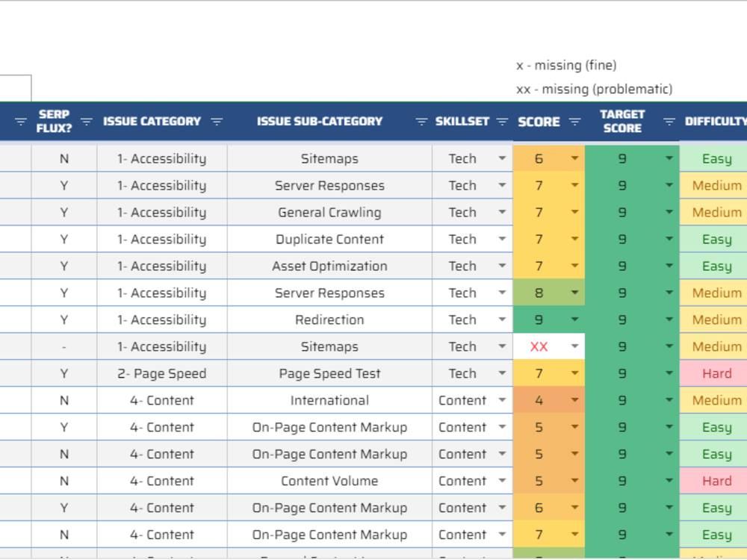Select the 'International' cell

(x=329, y=400)
